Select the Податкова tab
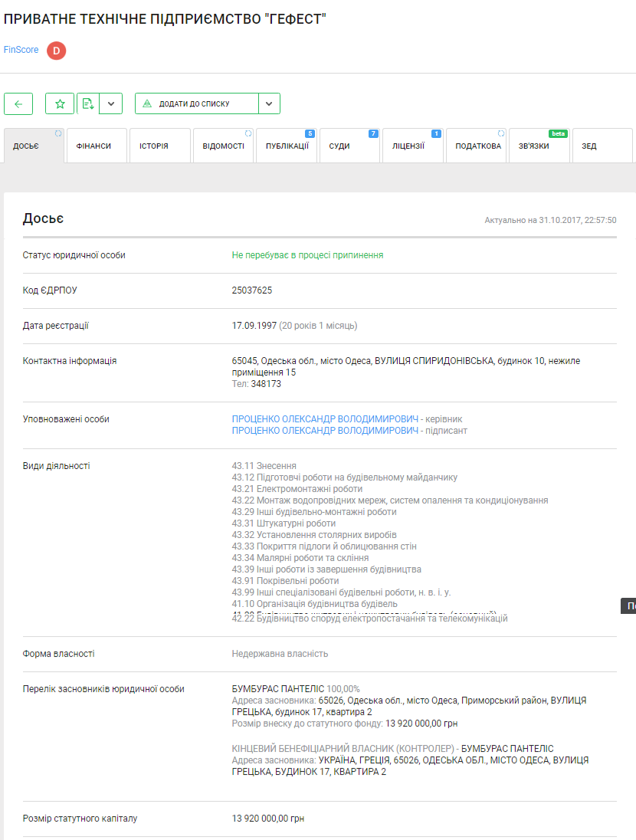The height and width of the screenshot is (840, 636). pos(477,146)
